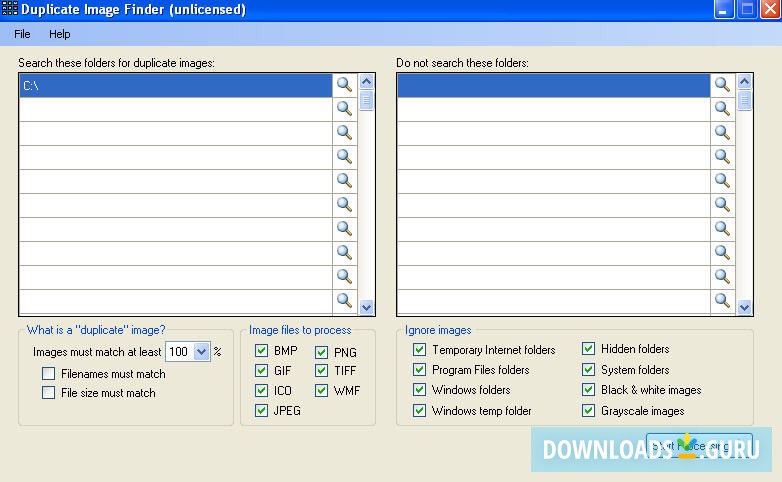Toggle Grayscale images ignore option
782x482 pixels.
588,410
